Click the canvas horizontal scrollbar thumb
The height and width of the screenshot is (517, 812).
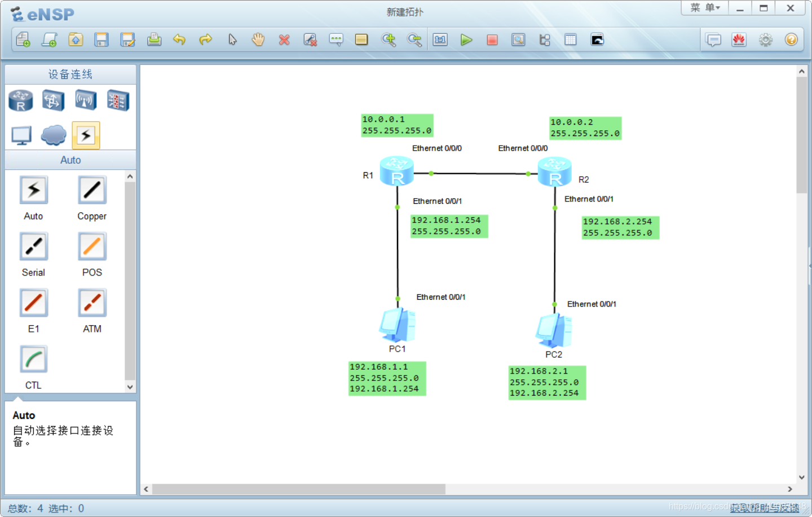click(x=299, y=489)
